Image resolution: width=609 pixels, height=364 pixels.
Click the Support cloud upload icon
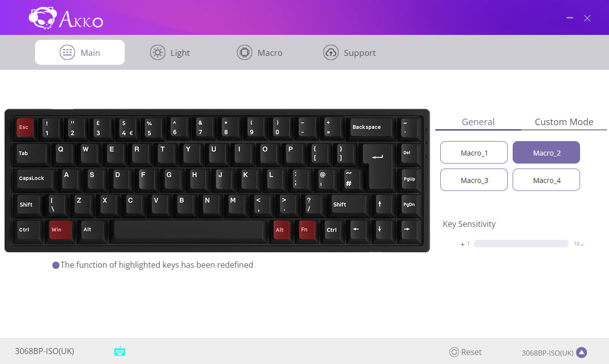pyautogui.click(x=331, y=52)
